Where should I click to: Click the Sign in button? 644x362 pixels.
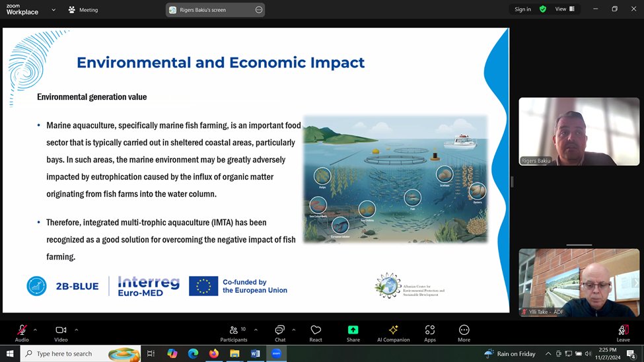click(x=522, y=9)
